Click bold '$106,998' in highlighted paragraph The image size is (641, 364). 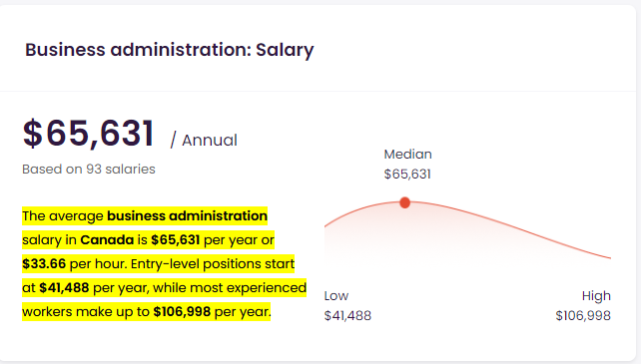pos(182,312)
